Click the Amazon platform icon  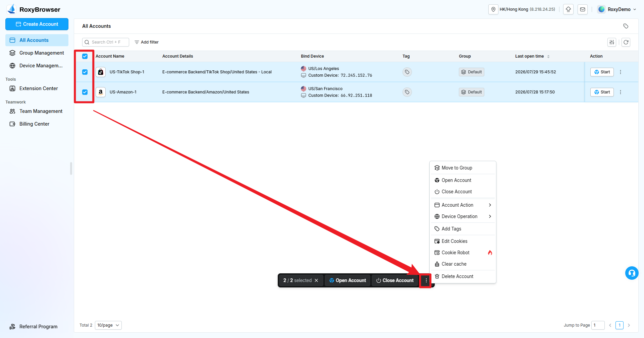tap(101, 92)
